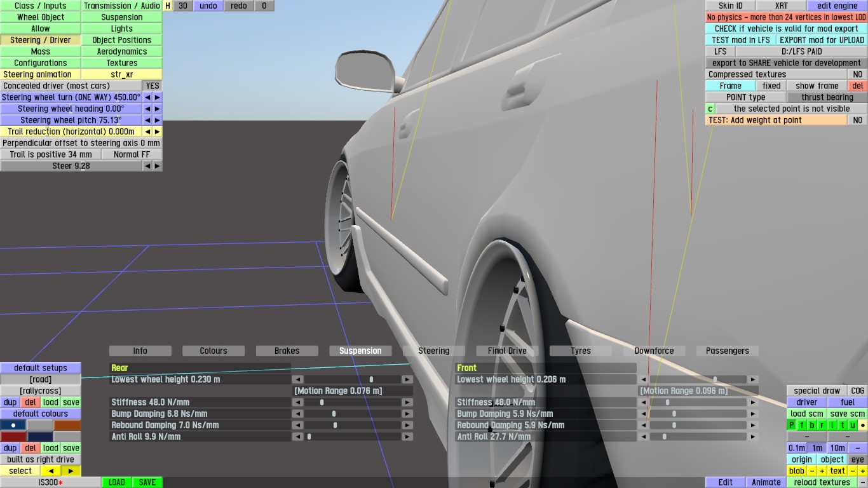Click the yellow select previous arrow
The width and height of the screenshot is (868, 488).
pyautogui.click(x=51, y=471)
